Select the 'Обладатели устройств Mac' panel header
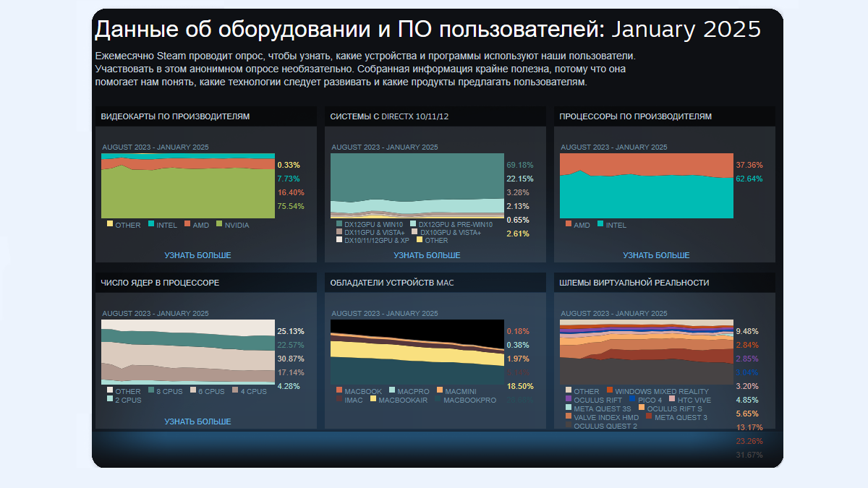Image resolution: width=868 pixels, height=488 pixels. tap(435, 283)
